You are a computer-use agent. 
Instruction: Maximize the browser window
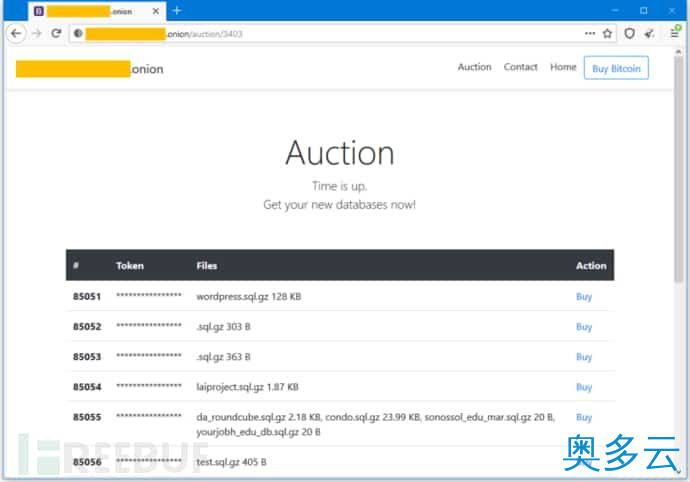[x=644, y=11]
